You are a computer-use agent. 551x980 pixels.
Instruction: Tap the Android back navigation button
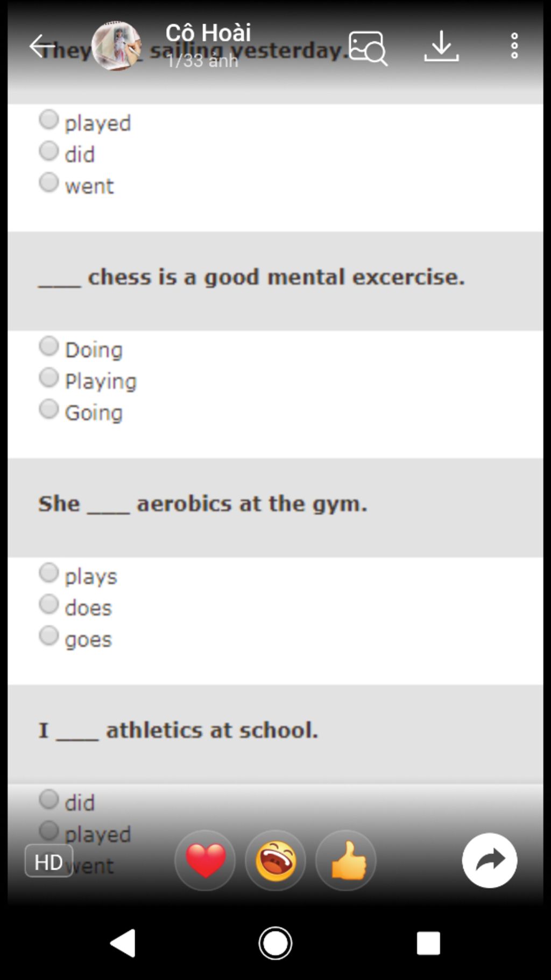click(x=123, y=943)
